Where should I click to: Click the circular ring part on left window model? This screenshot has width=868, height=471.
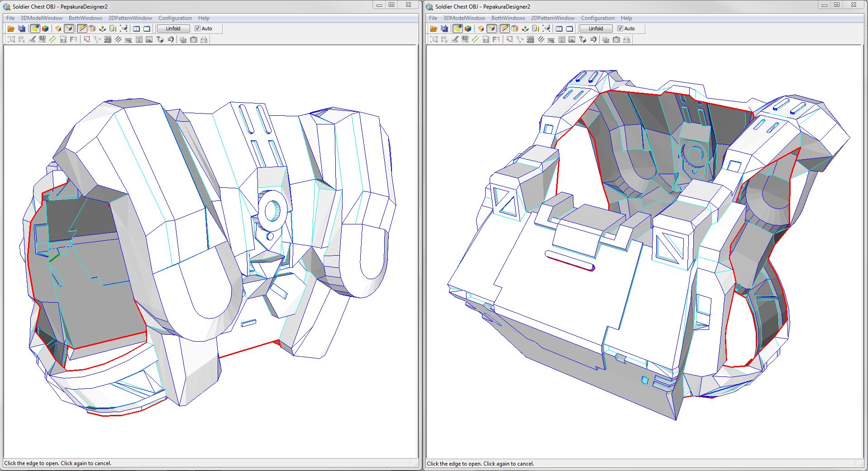tap(272, 210)
